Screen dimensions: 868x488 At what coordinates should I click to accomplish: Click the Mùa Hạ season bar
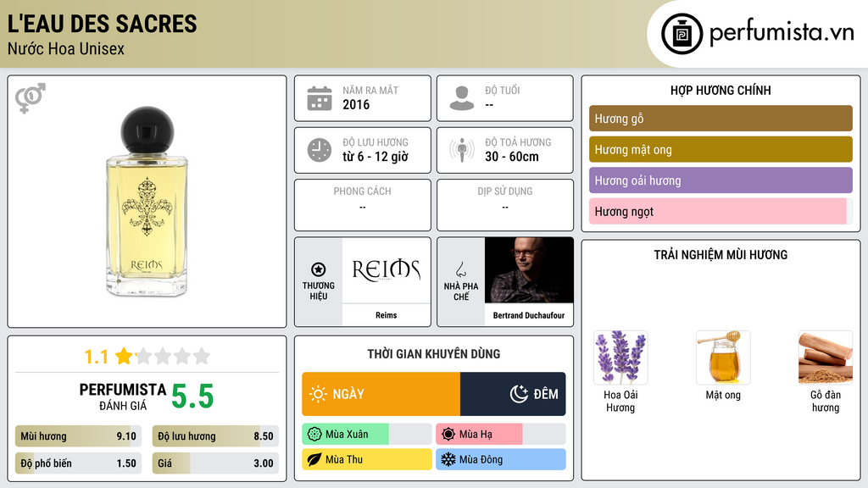point(500,435)
